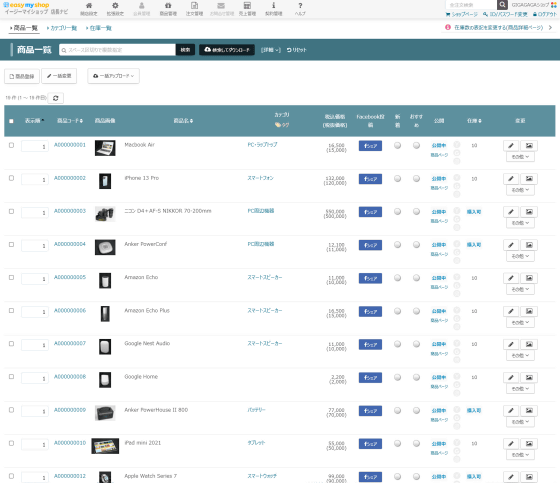Viewport: 560px width, 483px height.
Task: Click pencil edit icon for Amazon Echo Plus
Action: click(x=511, y=311)
